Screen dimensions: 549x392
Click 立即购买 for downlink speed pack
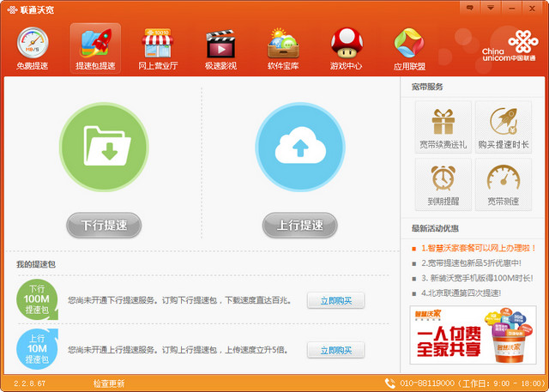[335, 300]
